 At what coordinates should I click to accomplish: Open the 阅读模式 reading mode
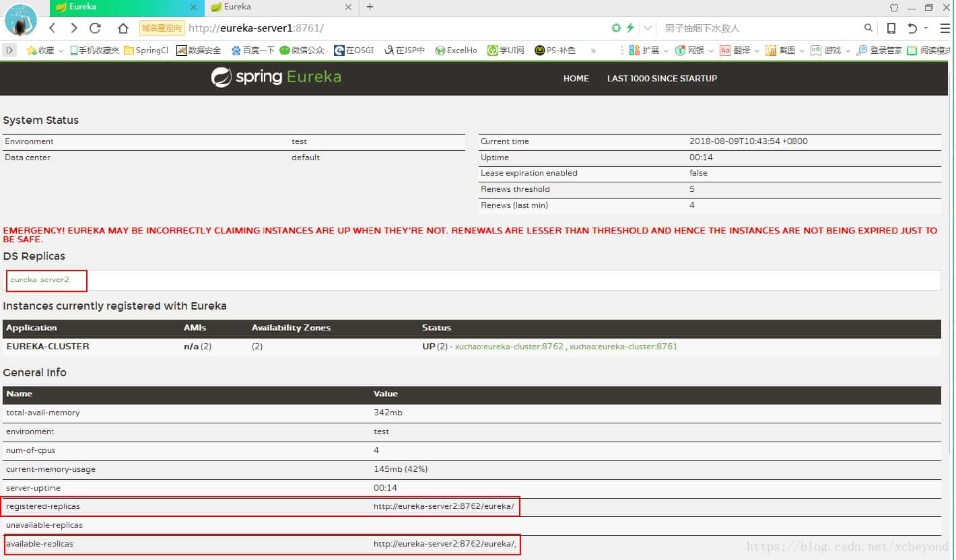(x=929, y=50)
